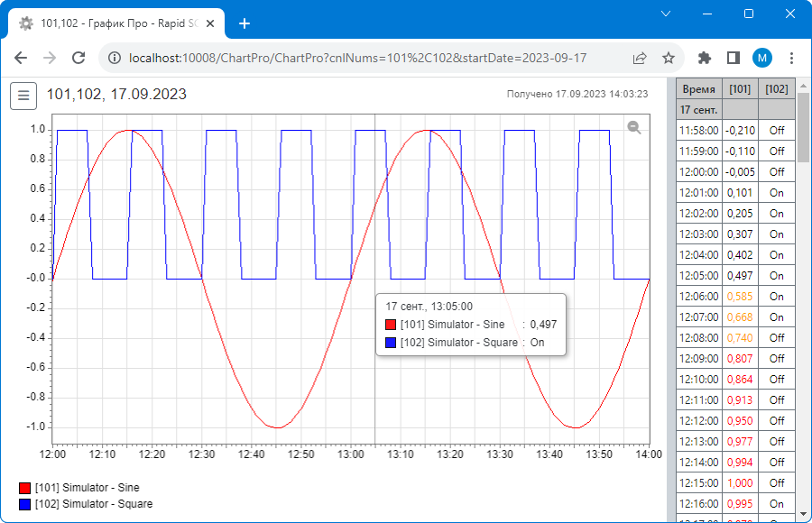
Task: Close the График Про tab
Action: (210, 23)
